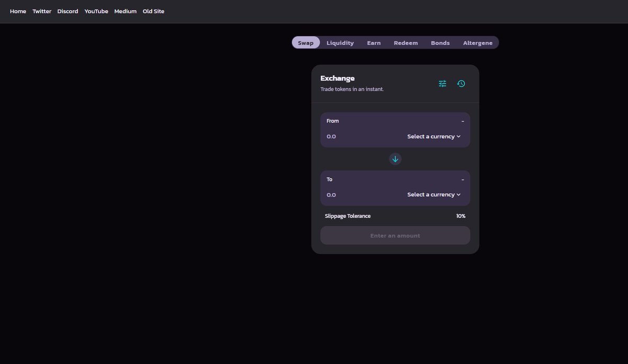Viewport: 628px width, 364px height.
Task: Go to the Redeem tab
Action: [x=406, y=43]
